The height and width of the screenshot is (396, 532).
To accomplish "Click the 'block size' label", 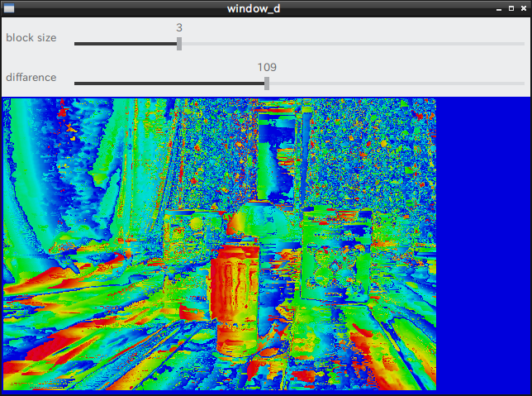I will [31, 38].
